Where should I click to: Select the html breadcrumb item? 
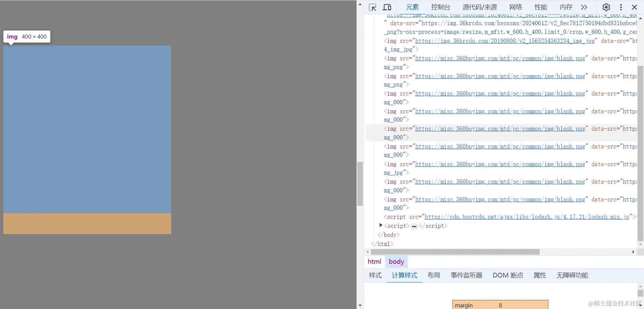(x=374, y=261)
